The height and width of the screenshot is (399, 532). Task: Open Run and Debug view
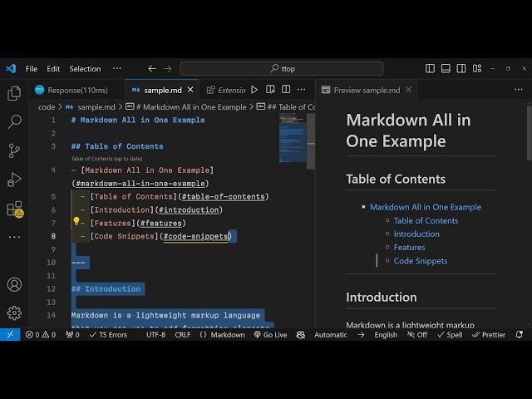tap(14, 180)
